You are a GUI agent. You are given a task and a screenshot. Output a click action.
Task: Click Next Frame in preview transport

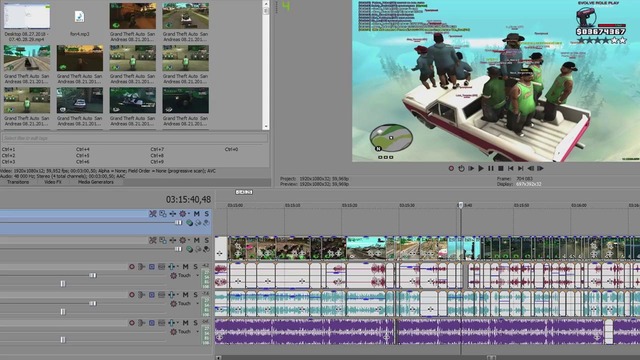click(x=540, y=168)
